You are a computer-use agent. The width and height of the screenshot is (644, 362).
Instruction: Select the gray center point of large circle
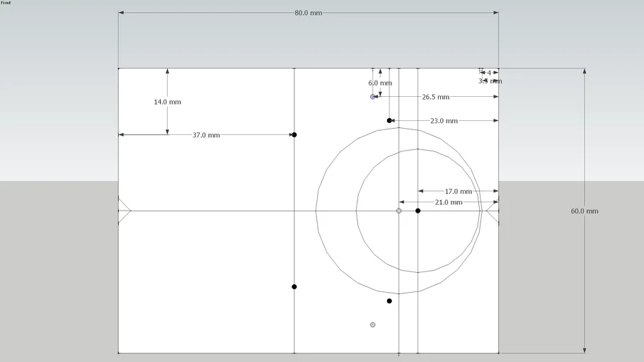(x=399, y=211)
